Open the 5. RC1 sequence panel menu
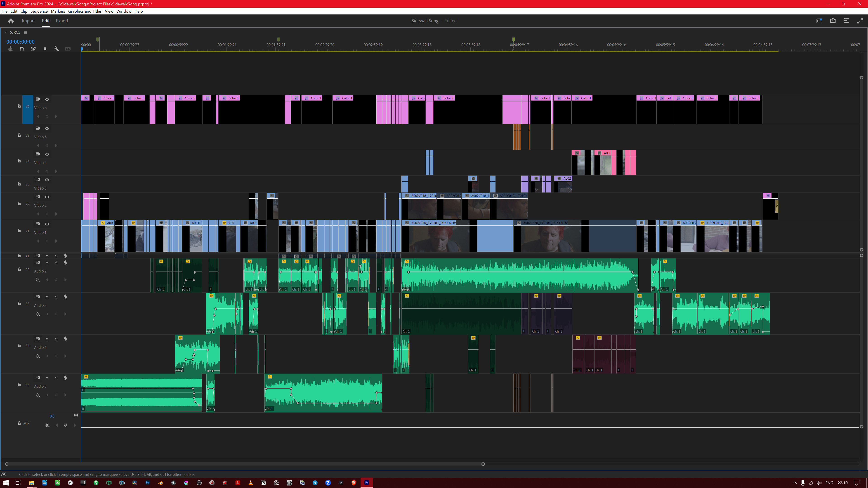This screenshot has height=488, width=868. (25, 32)
